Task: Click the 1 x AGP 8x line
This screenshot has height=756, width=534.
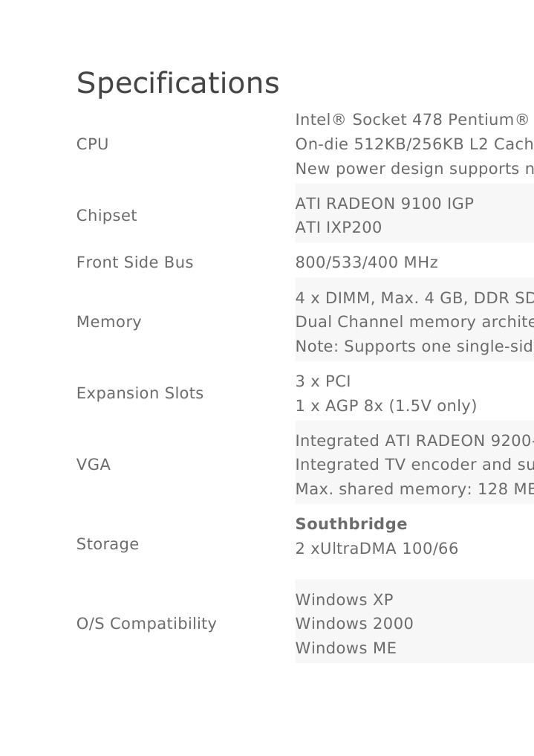Action: click(385, 406)
